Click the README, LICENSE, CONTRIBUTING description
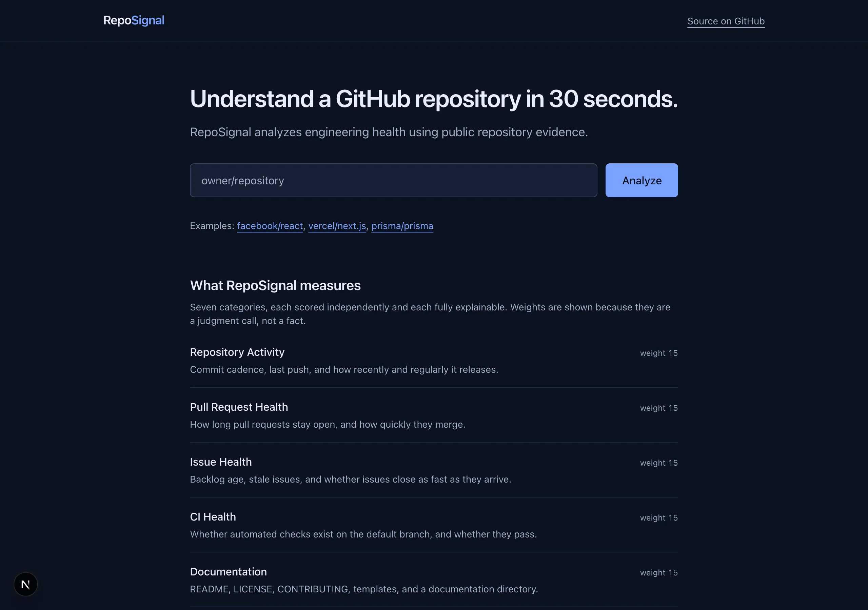This screenshot has height=610, width=868. click(364, 589)
